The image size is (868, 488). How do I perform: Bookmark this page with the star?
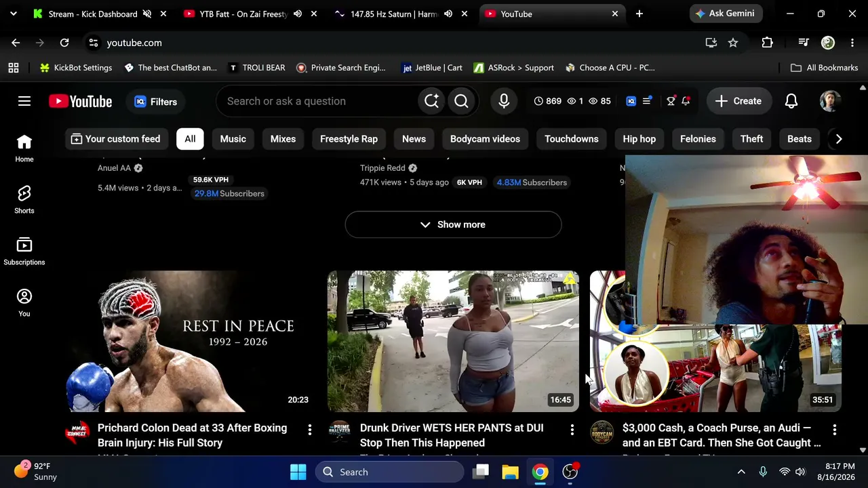click(x=733, y=43)
